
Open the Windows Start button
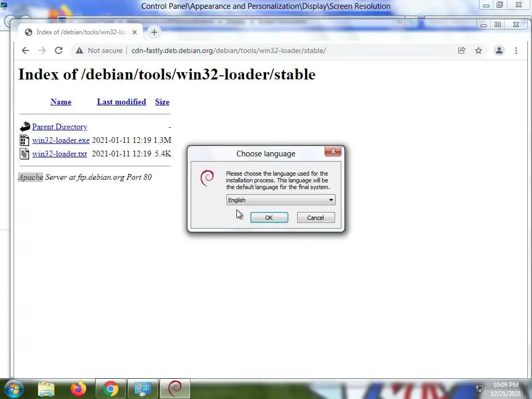(14, 389)
